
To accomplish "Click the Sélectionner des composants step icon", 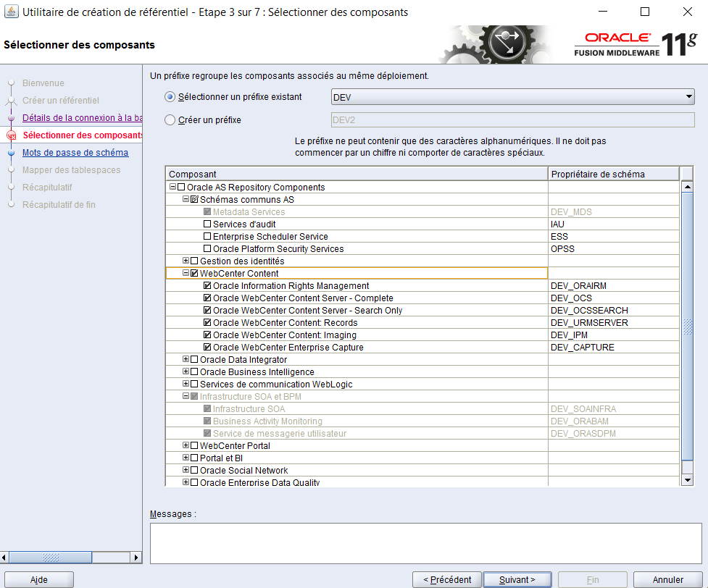I will click(x=11, y=135).
